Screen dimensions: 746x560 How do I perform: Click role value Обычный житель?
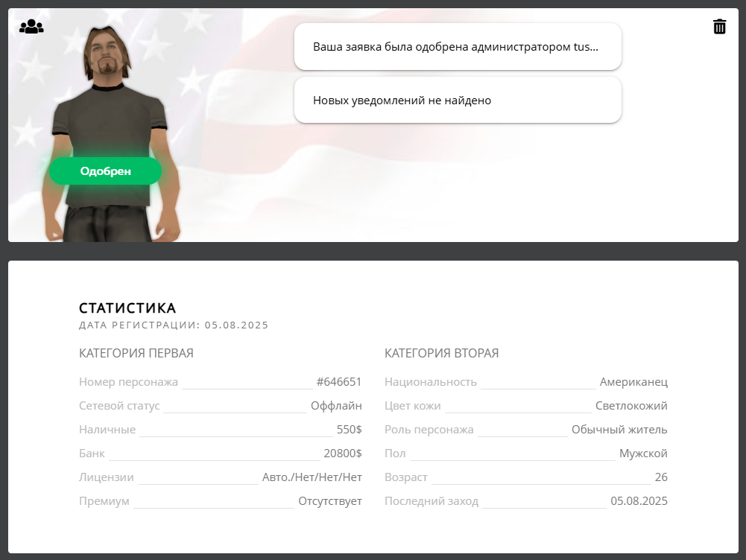pyautogui.click(x=619, y=429)
